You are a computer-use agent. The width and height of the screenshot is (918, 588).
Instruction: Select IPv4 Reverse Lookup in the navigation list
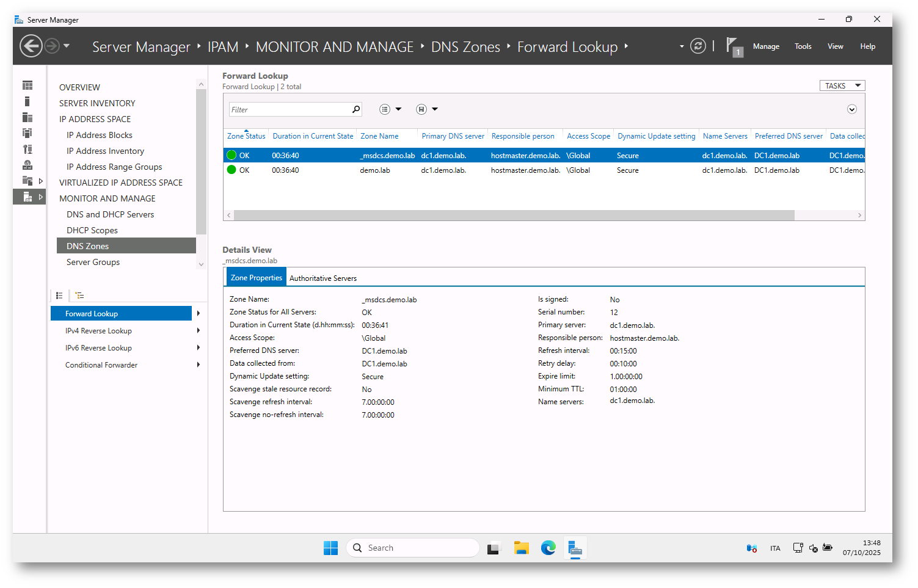98,331
